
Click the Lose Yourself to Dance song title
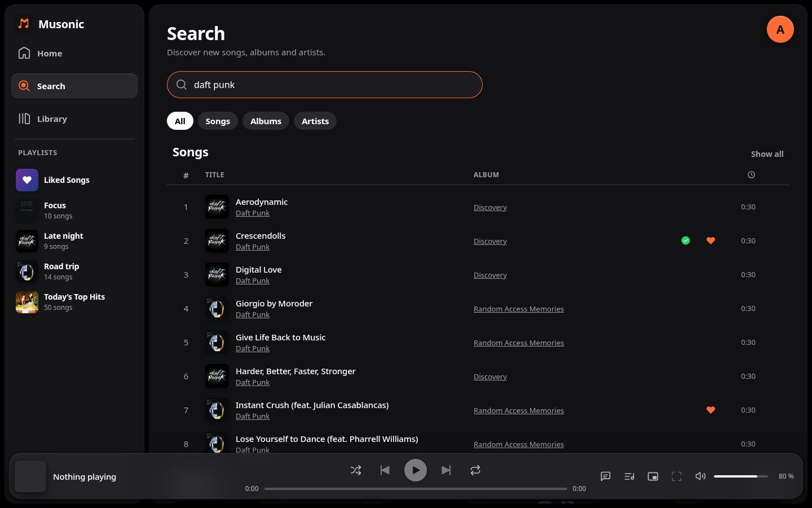coord(326,439)
